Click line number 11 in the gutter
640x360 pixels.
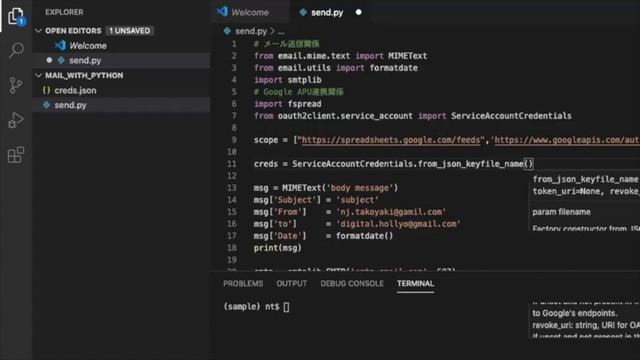coord(232,164)
